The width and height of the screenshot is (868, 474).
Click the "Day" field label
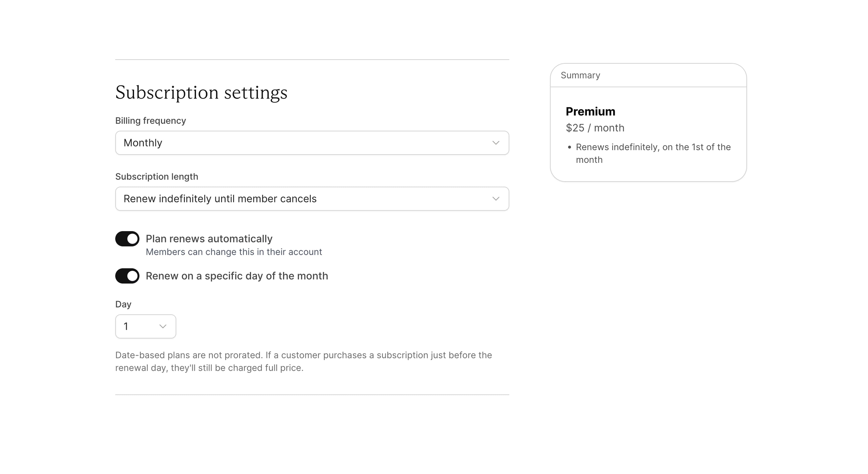tap(123, 304)
